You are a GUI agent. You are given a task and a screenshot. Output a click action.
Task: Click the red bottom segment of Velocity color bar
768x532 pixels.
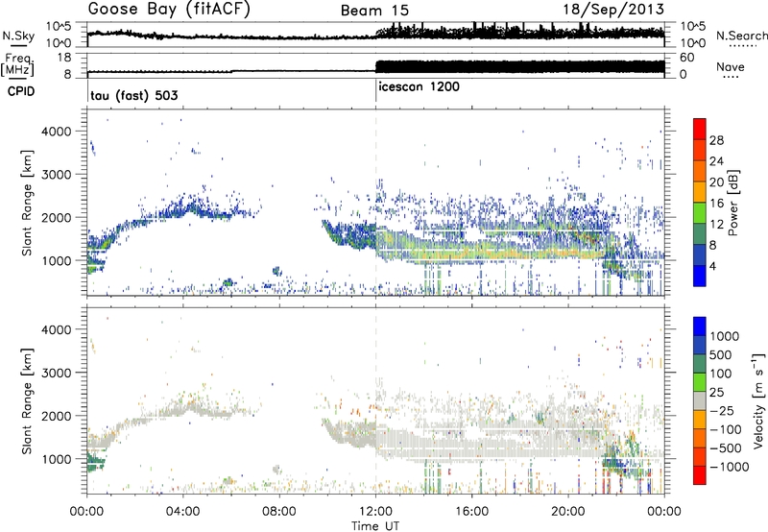(700, 475)
